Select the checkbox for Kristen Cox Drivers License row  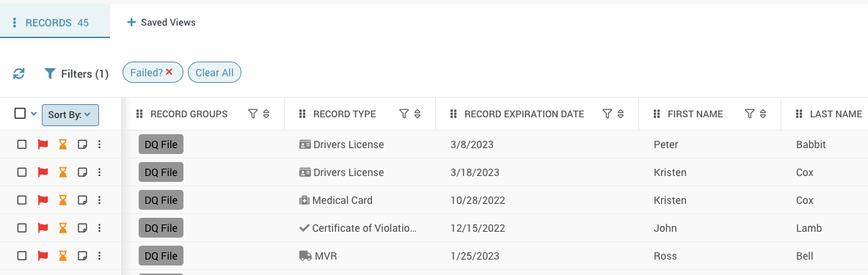(x=21, y=172)
